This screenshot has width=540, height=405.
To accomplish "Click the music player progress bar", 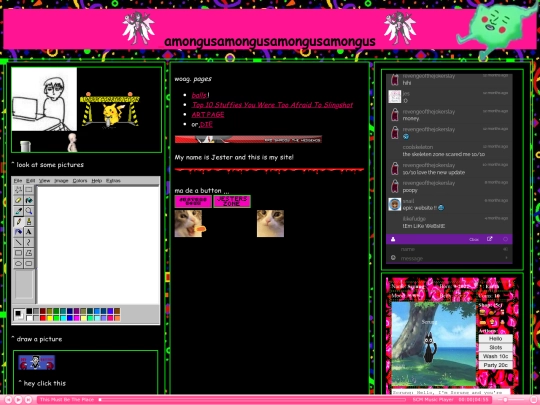I will 252,400.
